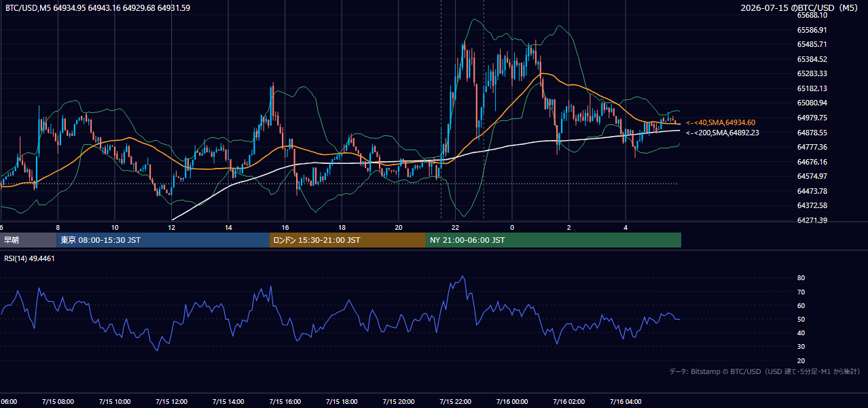Screen dimensions: 868x408
Task: Click price axis value 64574.97
Action: tap(812, 176)
